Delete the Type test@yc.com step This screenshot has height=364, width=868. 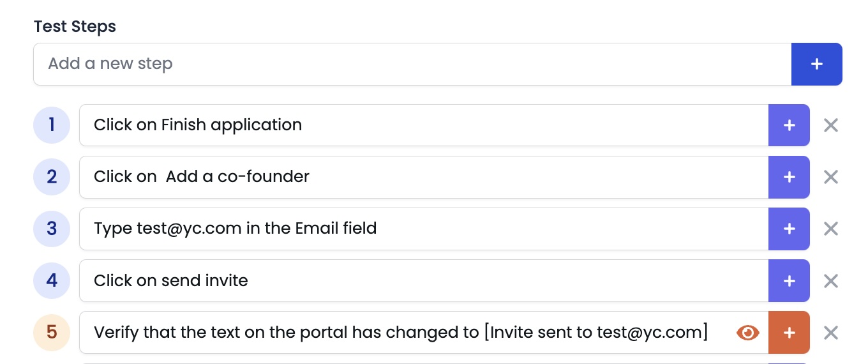click(830, 229)
